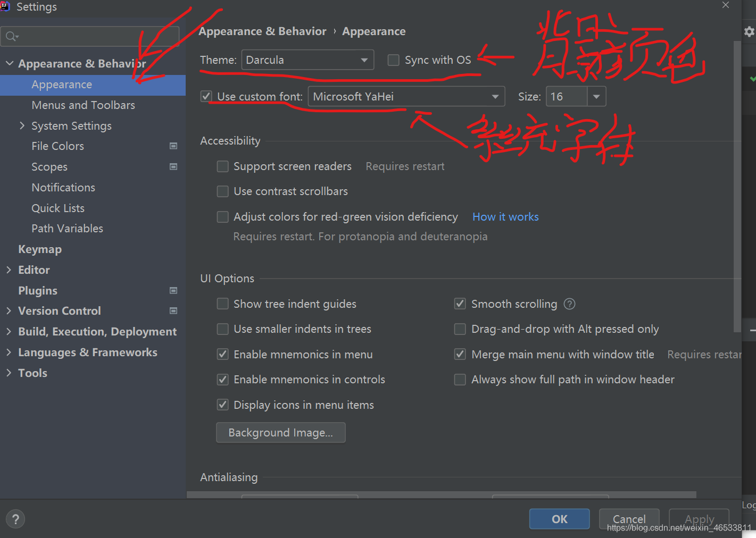The image size is (756, 538).
Task: Expand Version Control section
Action: coord(9,311)
